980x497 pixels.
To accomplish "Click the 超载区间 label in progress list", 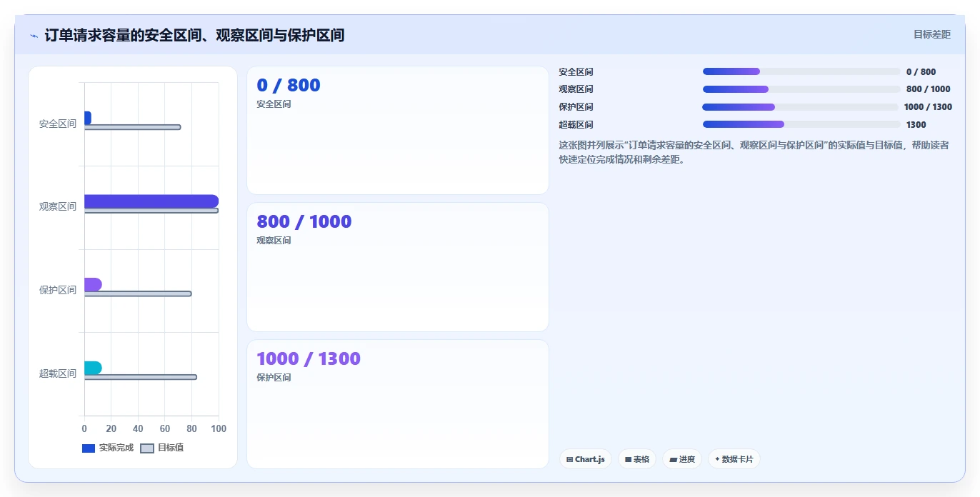I will tap(576, 125).
